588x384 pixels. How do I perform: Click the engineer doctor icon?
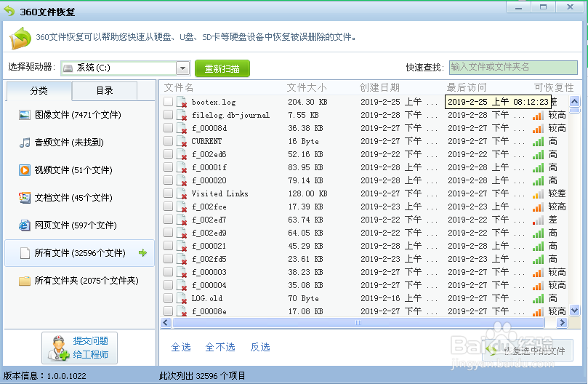58,348
